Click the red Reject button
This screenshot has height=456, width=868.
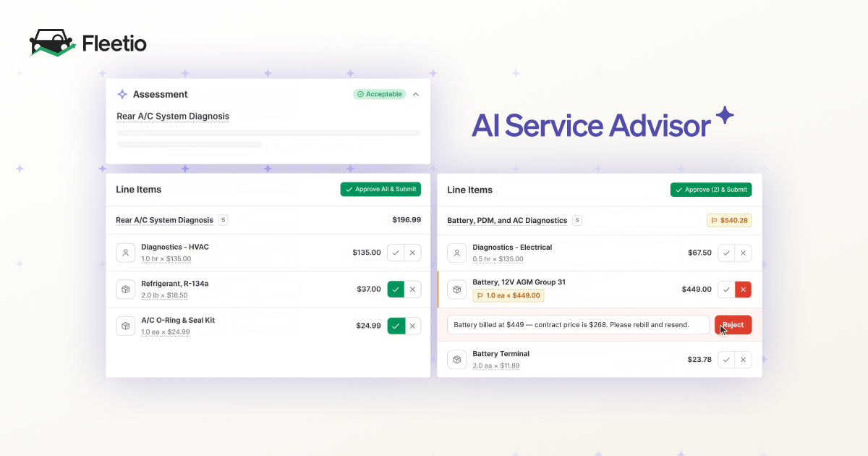click(x=733, y=325)
